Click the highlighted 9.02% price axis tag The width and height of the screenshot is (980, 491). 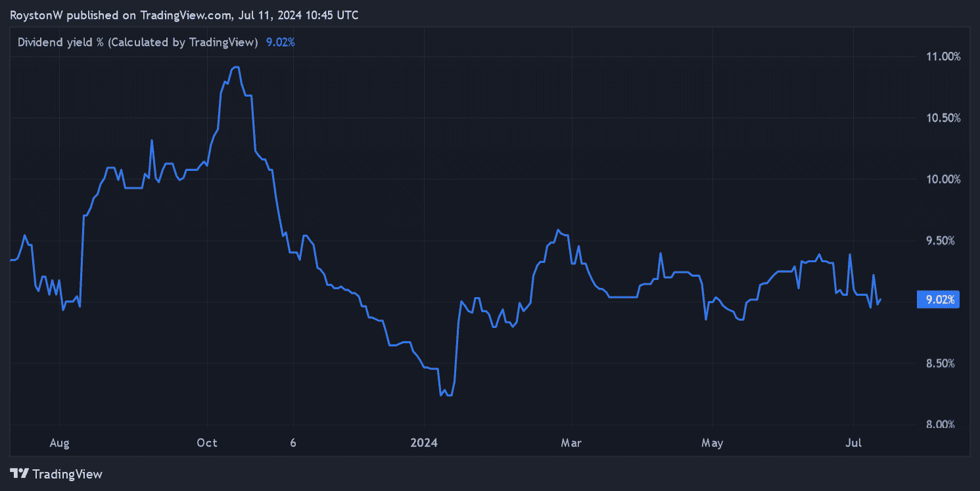point(940,300)
